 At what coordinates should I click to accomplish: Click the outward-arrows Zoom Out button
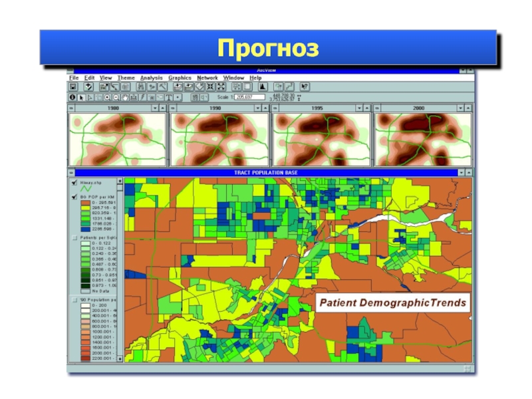coord(221,87)
